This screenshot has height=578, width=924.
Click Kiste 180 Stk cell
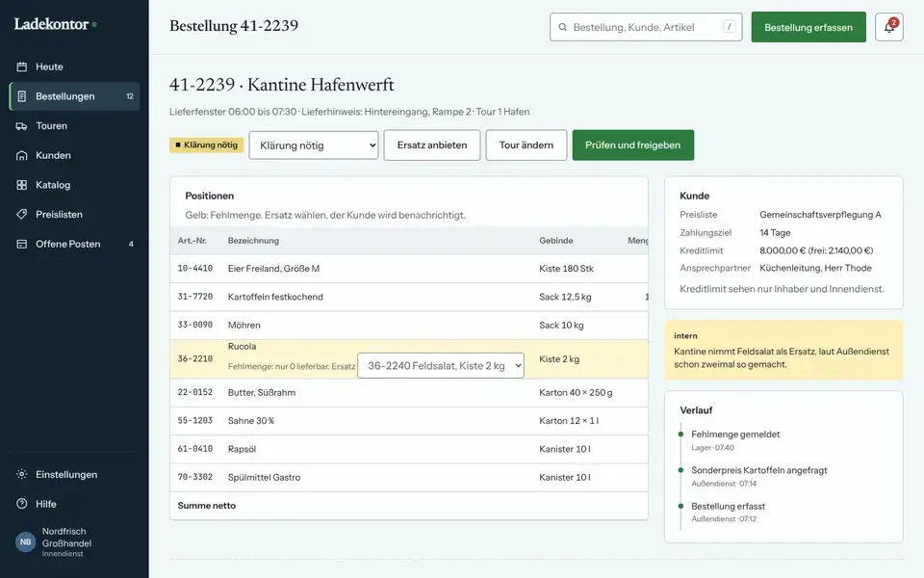(566, 269)
